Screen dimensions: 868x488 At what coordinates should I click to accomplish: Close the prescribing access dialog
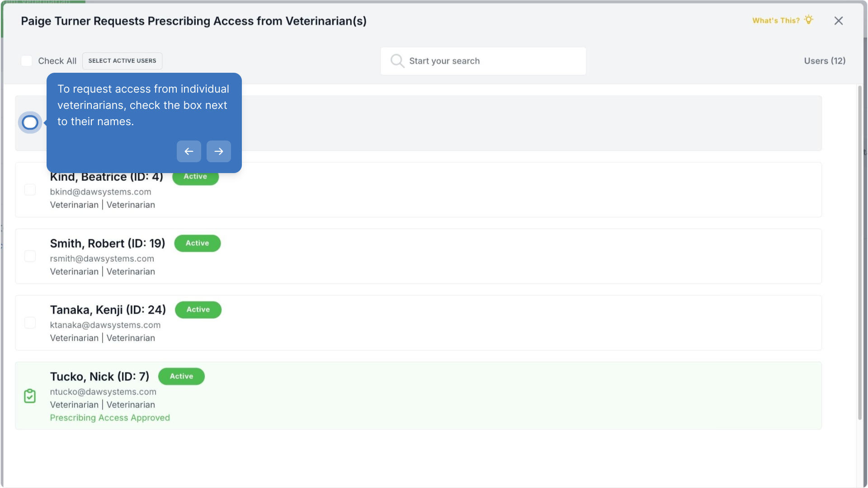839,21
